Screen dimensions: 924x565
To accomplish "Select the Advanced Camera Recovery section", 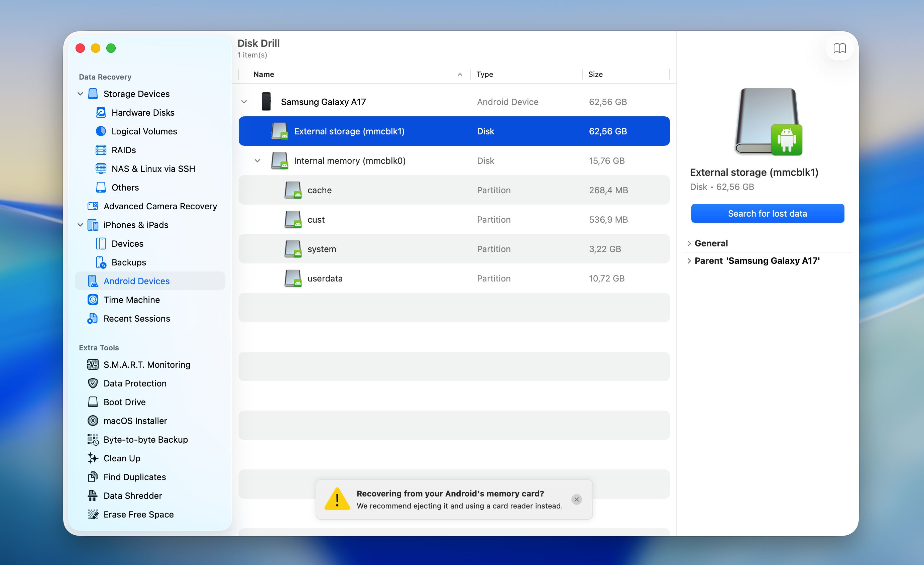I will [160, 206].
